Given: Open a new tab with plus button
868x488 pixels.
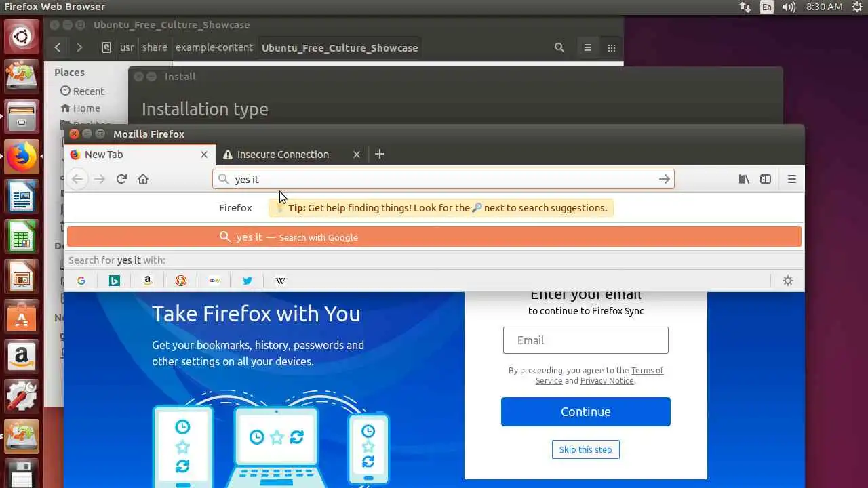Looking at the screenshot, I should pos(380,155).
